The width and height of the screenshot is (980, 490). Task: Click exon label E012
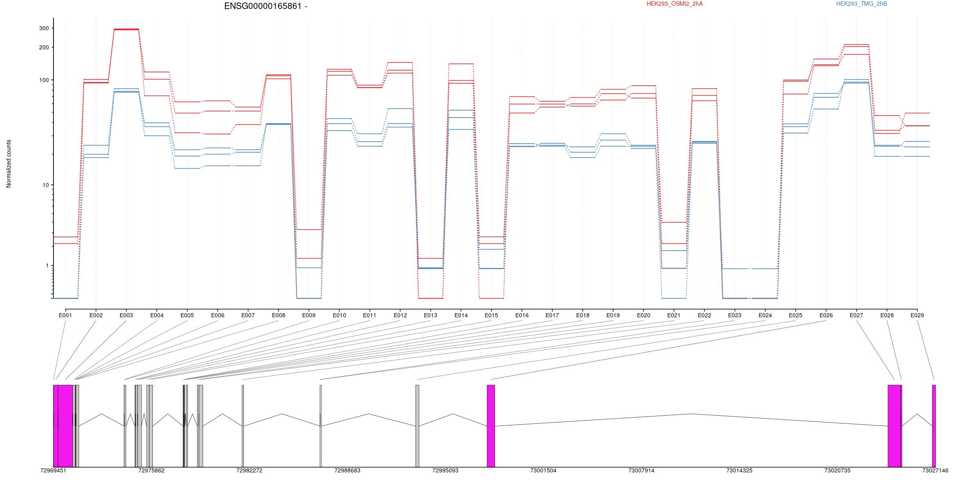[x=400, y=315]
